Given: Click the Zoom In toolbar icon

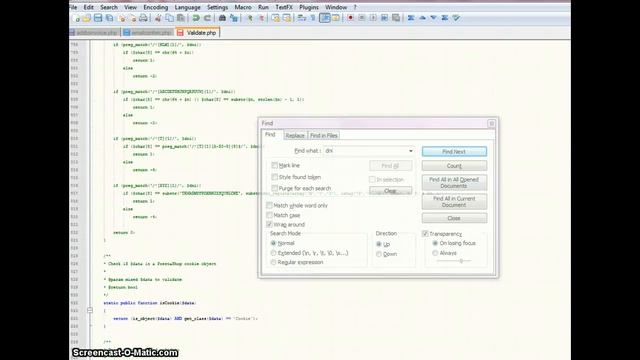Looking at the screenshot, I should (x=250, y=18).
